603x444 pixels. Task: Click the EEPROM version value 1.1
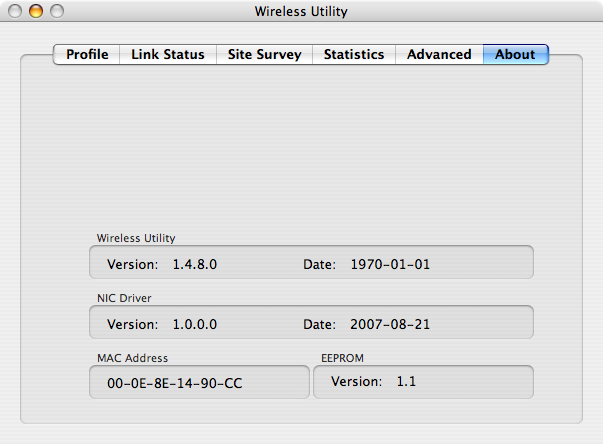point(406,381)
